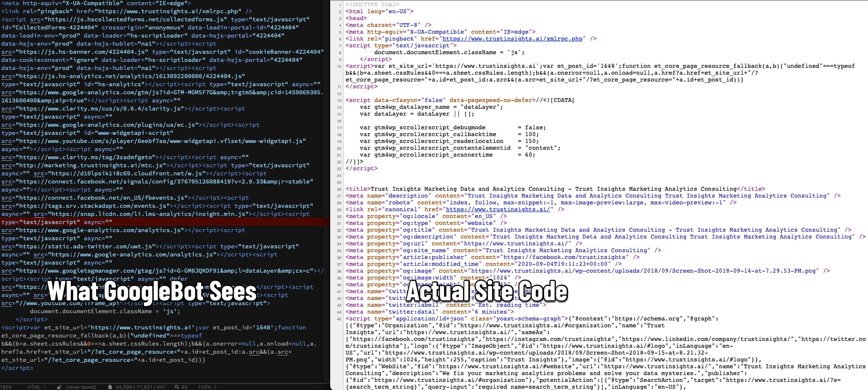Viewport: 868px width, 390px height.
Task: Click the og:locale meta property line
Action: pyautogui.click(x=426, y=216)
